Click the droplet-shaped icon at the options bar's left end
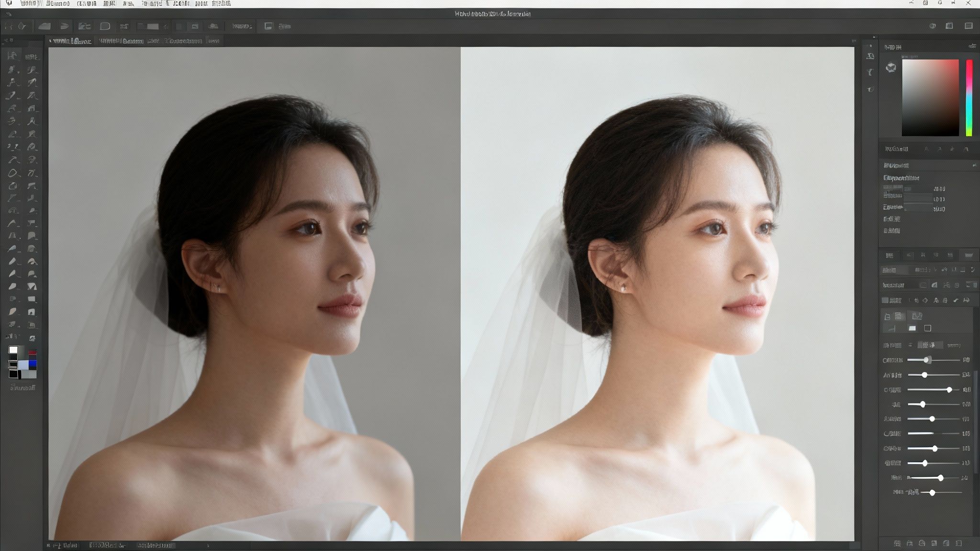The height and width of the screenshot is (551, 980). coord(22,26)
